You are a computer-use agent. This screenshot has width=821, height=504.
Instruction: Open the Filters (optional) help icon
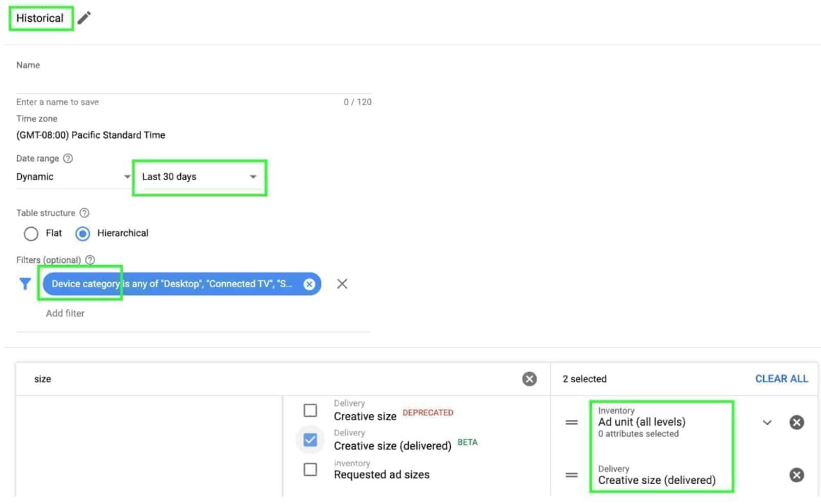tap(90, 260)
